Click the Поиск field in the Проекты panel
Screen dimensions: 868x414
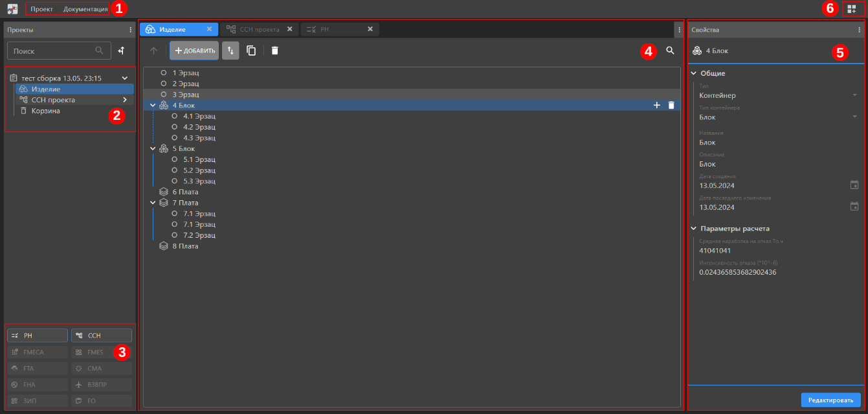(x=52, y=51)
